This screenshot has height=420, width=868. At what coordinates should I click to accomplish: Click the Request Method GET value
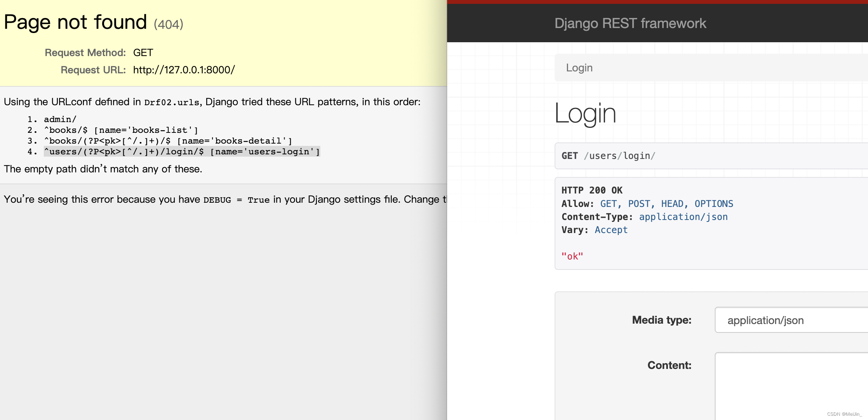(x=143, y=53)
